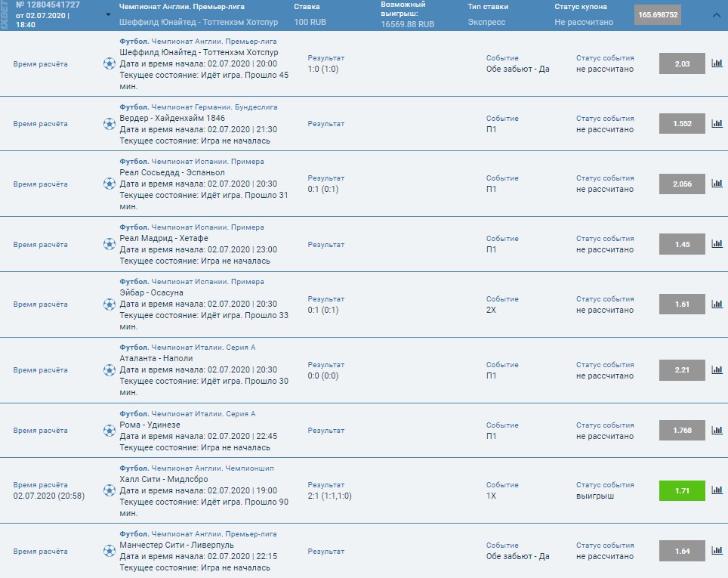This screenshot has width=728, height=578.
Task: Click the football icon next to Werder match
Action: pos(110,124)
